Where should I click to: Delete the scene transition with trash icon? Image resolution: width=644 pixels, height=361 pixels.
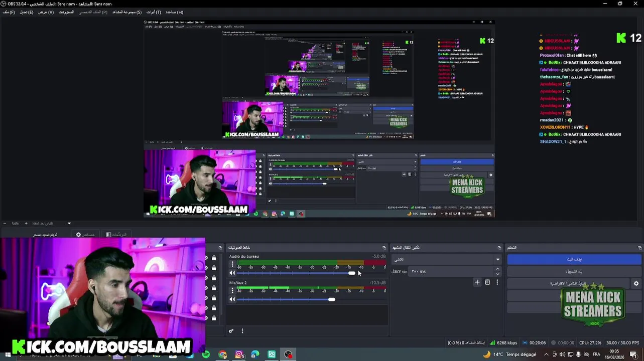click(x=487, y=282)
